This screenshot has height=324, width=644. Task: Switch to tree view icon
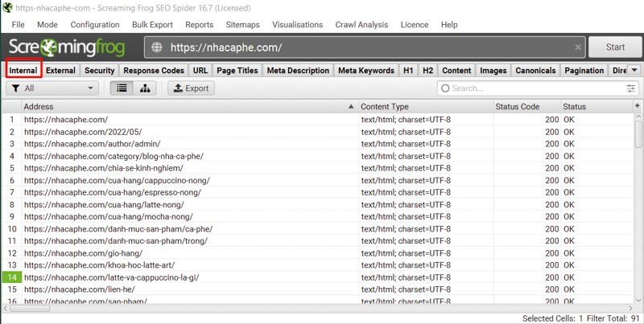pyautogui.click(x=145, y=88)
